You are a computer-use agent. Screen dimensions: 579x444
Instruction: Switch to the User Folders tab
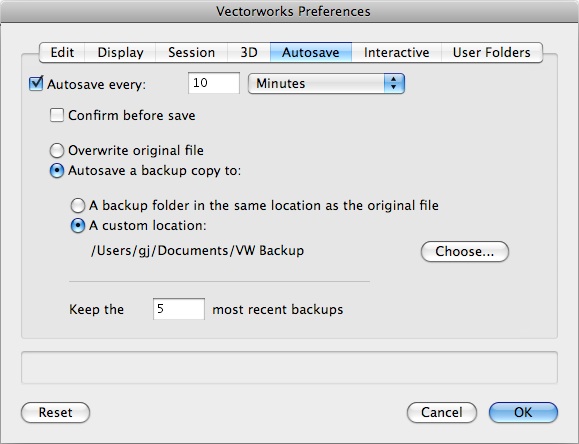pos(491,52)
